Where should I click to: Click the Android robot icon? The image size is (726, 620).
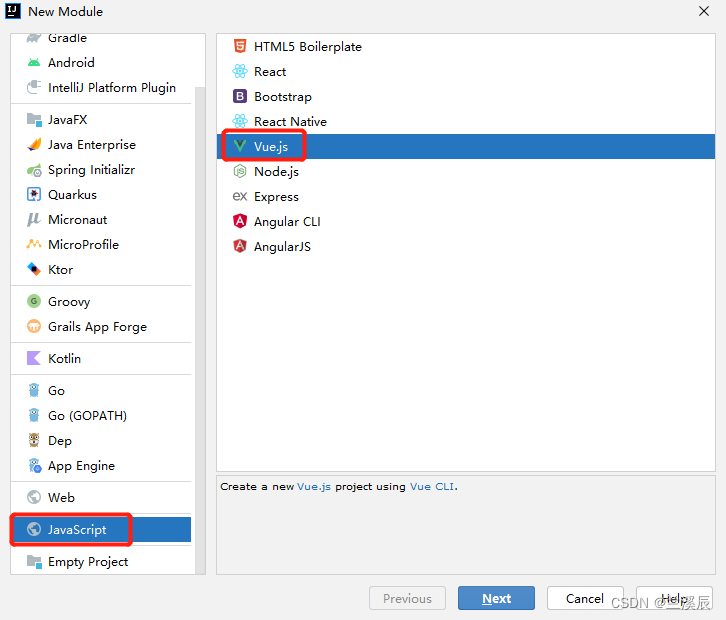(x=34, y=63)
